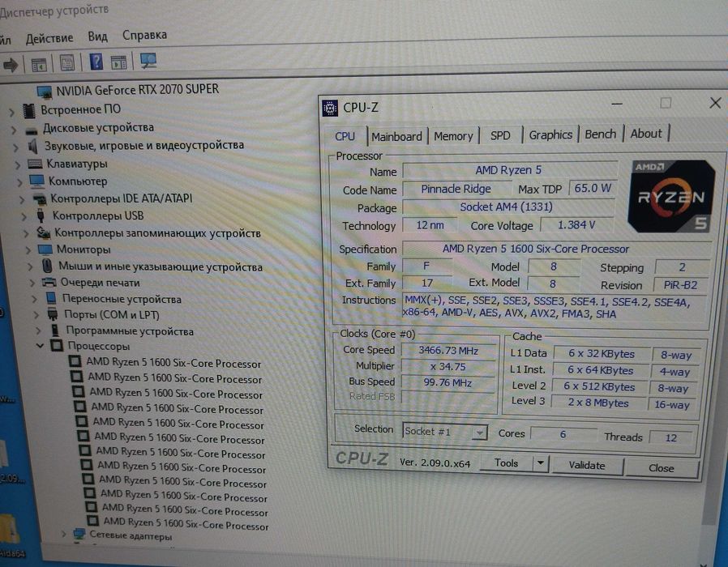Switch to the Bench tab in CPU-Z

click(x=600, y=134)
